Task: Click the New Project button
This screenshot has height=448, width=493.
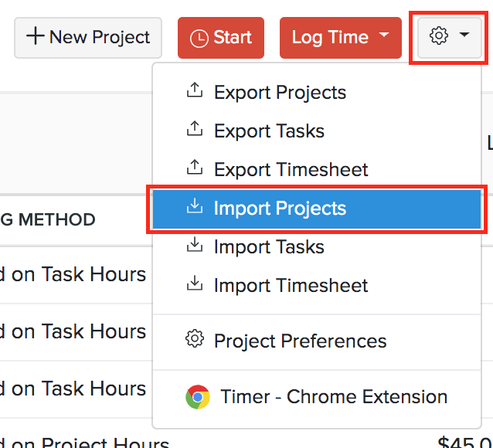Action: [x=87, y=37]
